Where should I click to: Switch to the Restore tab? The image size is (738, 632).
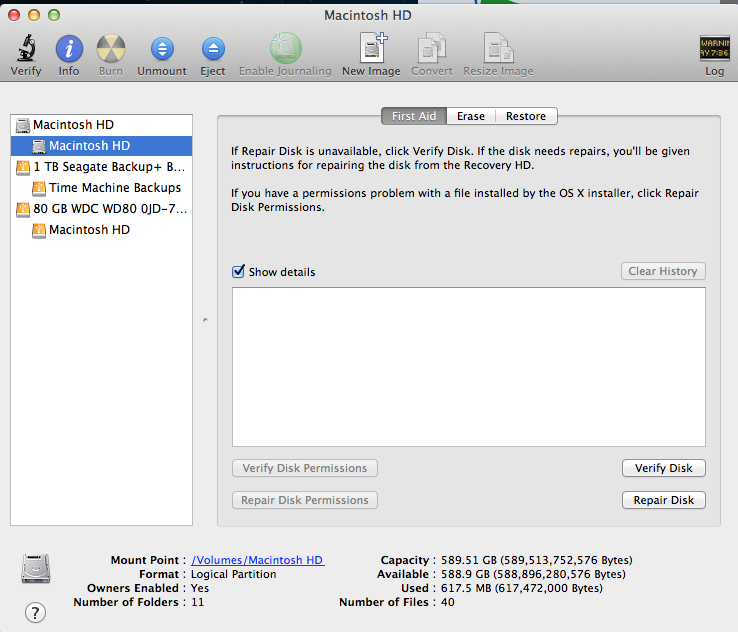coord(526,116)
